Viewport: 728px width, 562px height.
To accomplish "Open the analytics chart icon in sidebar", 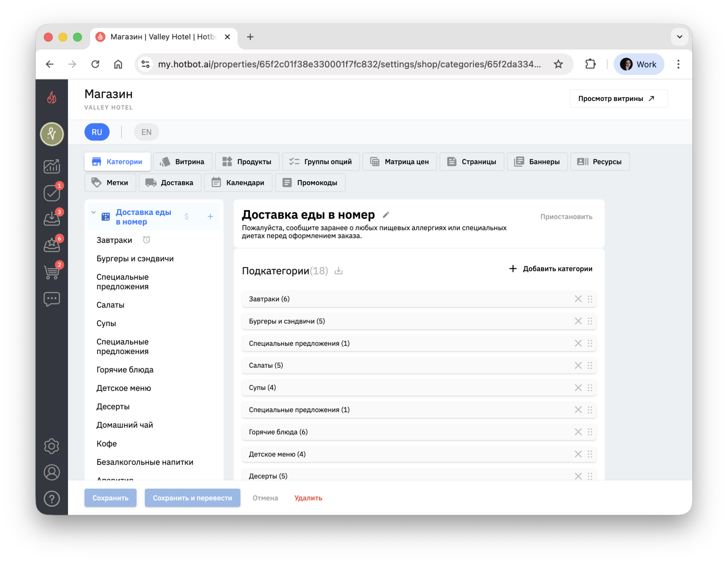I will point(52,166).
